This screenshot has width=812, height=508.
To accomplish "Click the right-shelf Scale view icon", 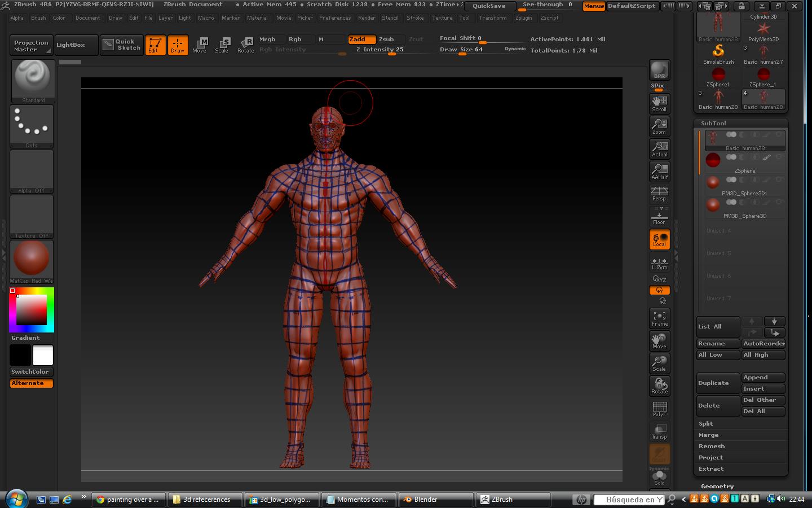I will click(x=659, y=364).
